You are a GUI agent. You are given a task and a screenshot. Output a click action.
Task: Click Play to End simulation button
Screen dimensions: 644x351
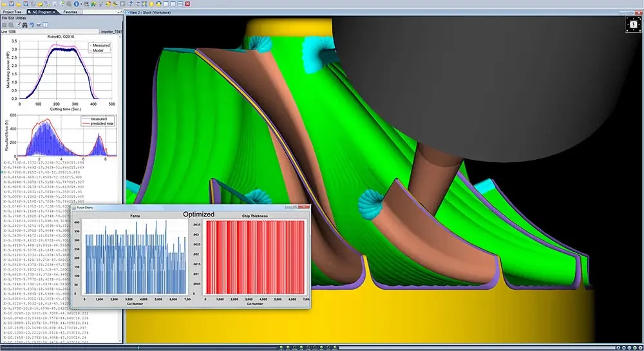pyautogui.click(x=640, y=348)
